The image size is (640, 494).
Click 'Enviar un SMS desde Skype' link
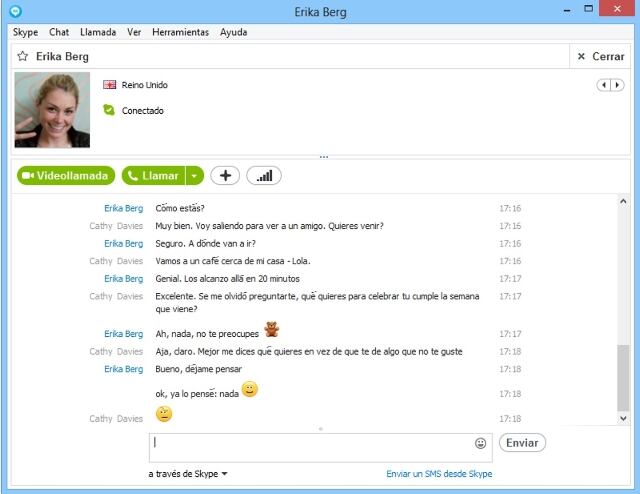(439, 474)
